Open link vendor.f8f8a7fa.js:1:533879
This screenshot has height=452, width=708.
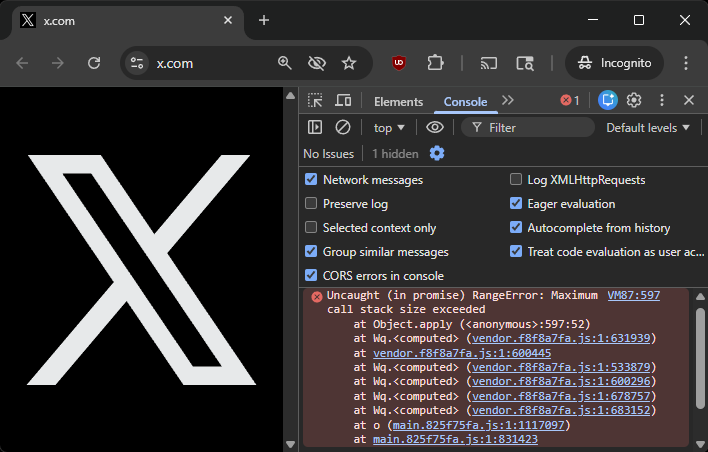[x=561, y=367]
